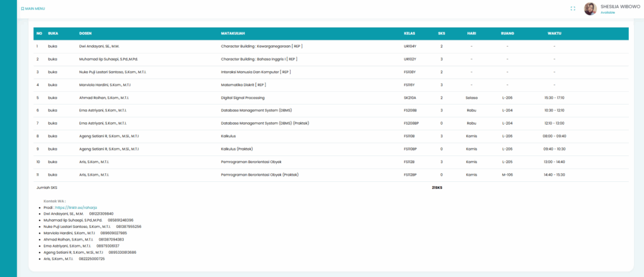Screen dimensions: 644x277
Task: Click 'buka' in the Kalkulus (Praktek) row
Action: 53,149
